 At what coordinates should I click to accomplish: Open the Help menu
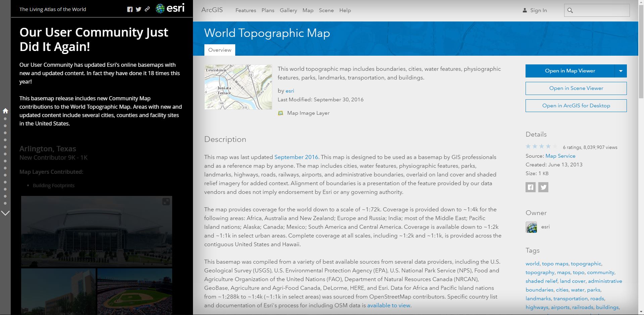[x=345, y=10]
